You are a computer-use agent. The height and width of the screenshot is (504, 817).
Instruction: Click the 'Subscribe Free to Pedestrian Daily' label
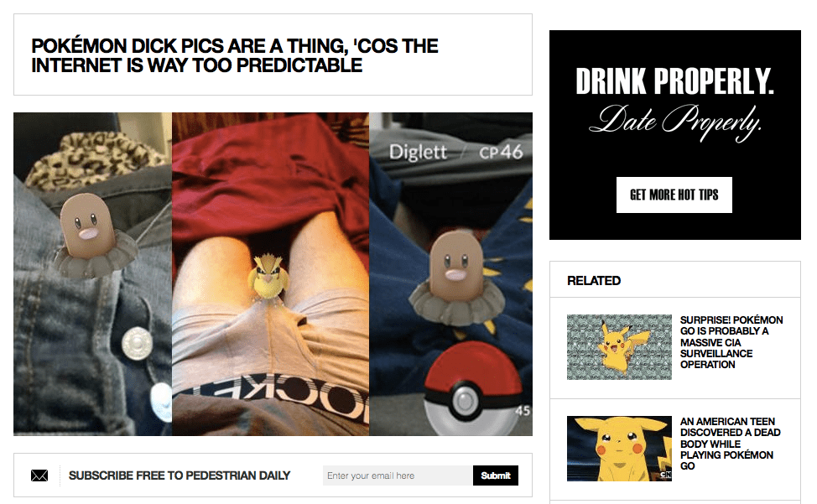coord(180,475)
